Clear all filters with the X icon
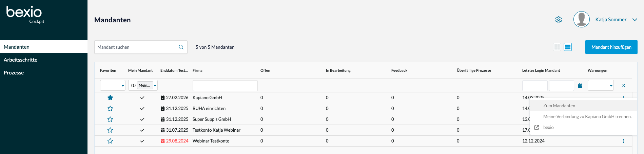 tap(624, 86)
